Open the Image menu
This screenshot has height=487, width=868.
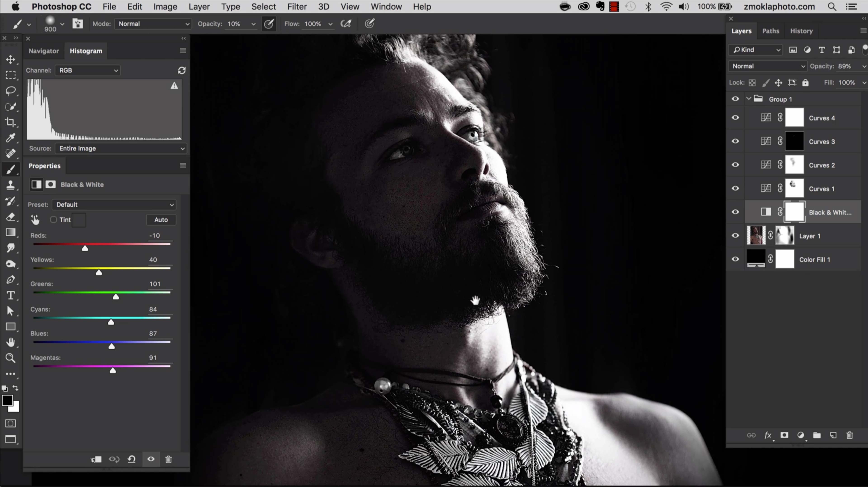pyautogui.click(x=165, y=7)
